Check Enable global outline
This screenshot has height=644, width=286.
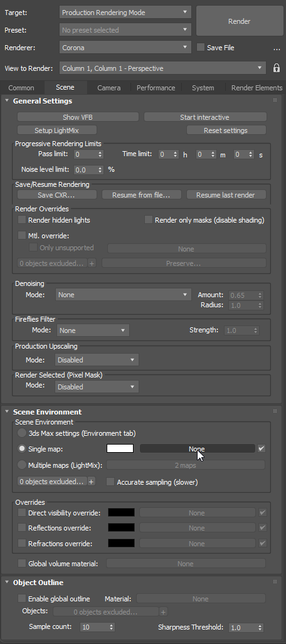(22, 599)
